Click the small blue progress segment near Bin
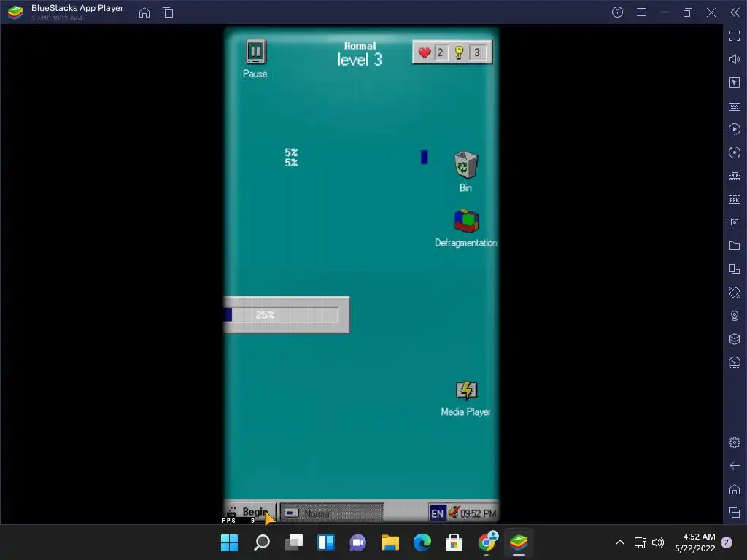Viewport: 747px width, 560px height. 424,157
